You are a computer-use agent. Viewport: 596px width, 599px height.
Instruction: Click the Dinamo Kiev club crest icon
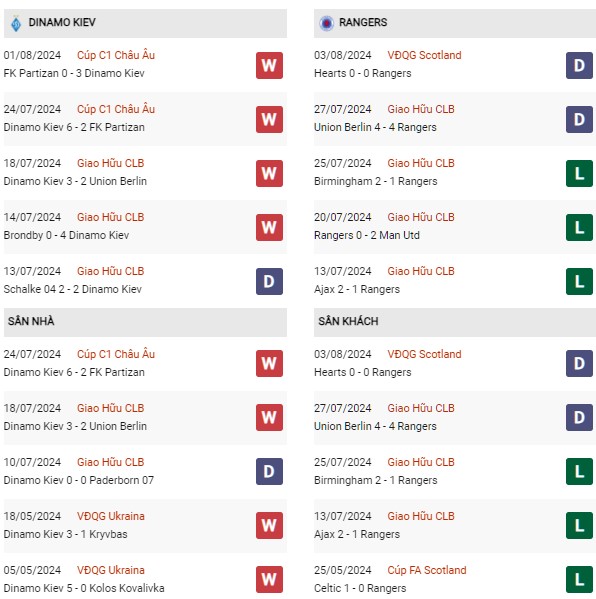pyautogui.click(x=16, y=23)
